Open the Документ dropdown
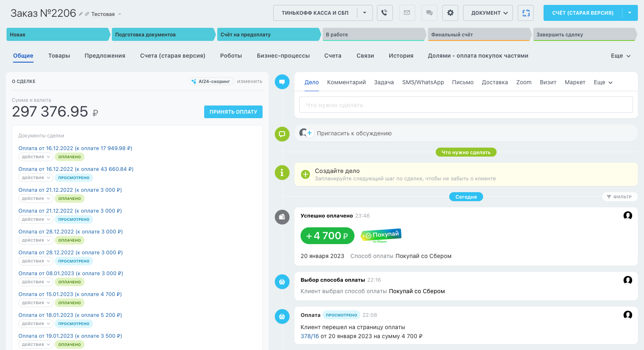Screen dimensions: 644x350 [x=488, y=13]
